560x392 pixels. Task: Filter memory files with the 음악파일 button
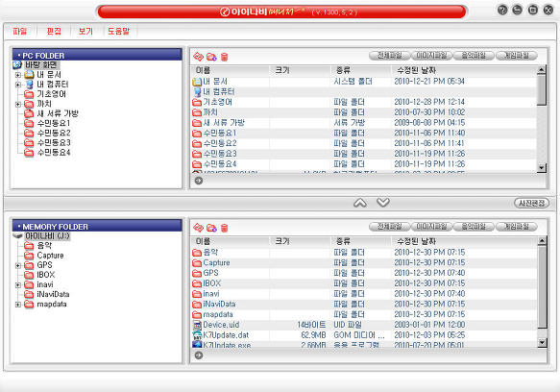pyautogui.click(x=474, y=227)
